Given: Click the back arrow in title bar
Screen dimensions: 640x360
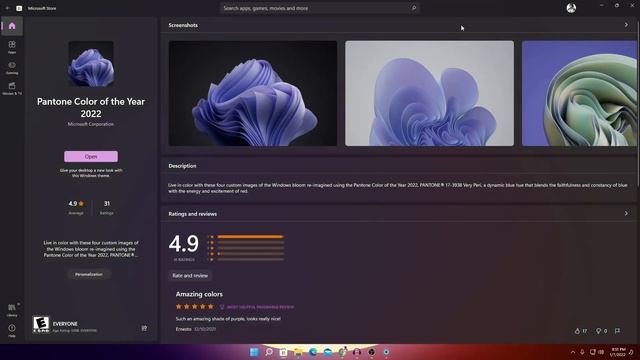Looking at the screenshot, I should (x=7, y=8).
